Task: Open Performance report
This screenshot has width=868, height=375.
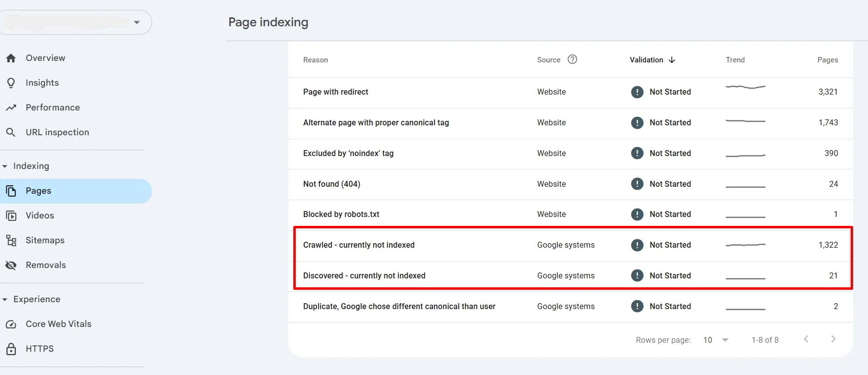Action: point(76,107)
